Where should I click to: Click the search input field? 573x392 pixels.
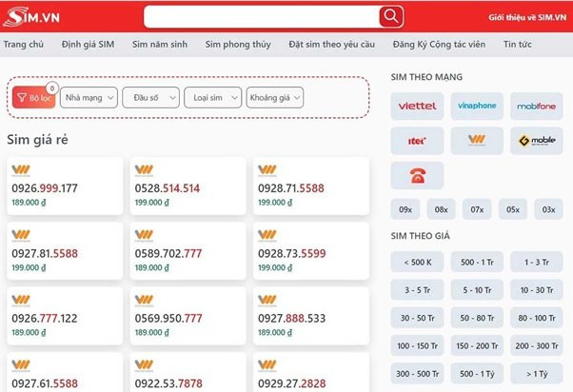click(x=261, y=16)
